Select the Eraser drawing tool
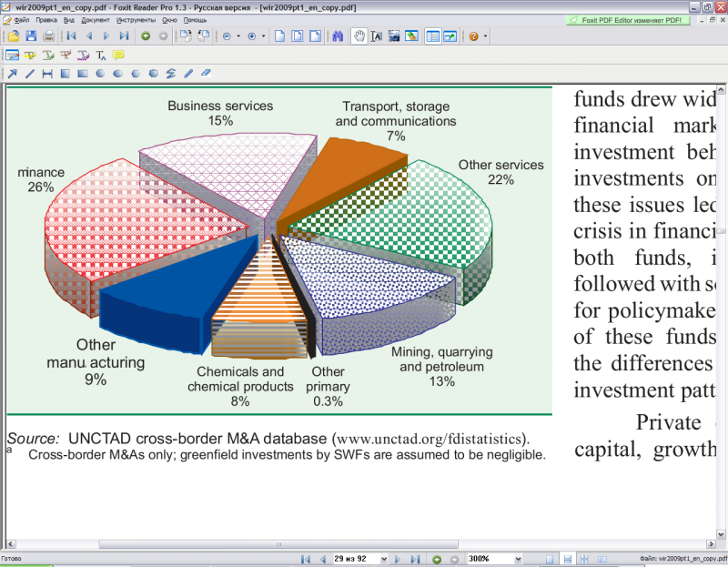The image size is (728, 567). click(x=206, y=73)
